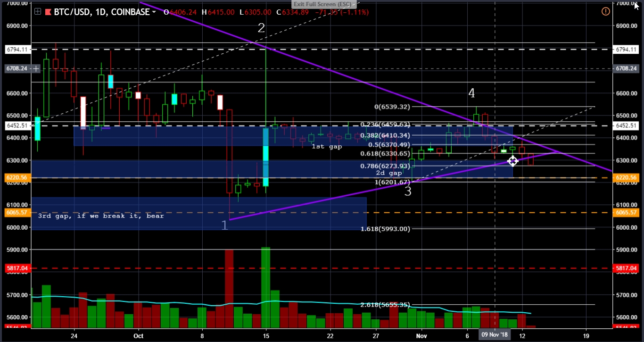The height and width of the screenshot is (342, 644).
Task: Select the high value 6415.00
Action: (x=221, y=12)
